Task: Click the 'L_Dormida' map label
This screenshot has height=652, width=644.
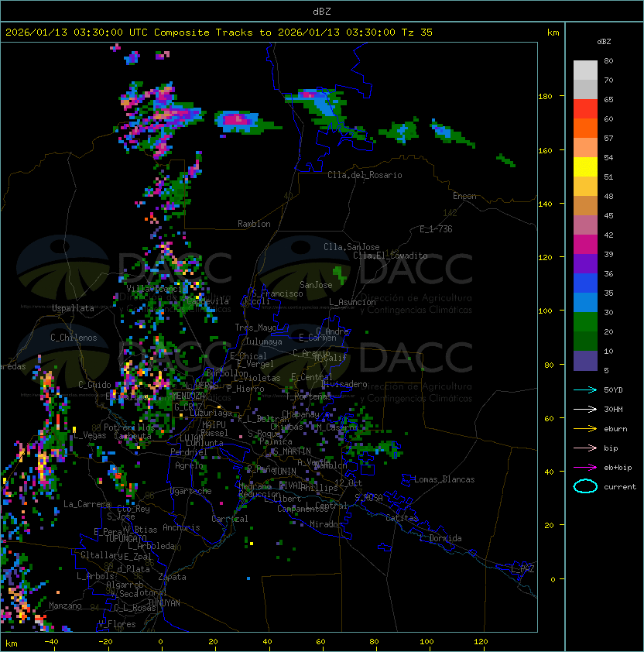Action: pyautogui.click(x=440, y=538)
